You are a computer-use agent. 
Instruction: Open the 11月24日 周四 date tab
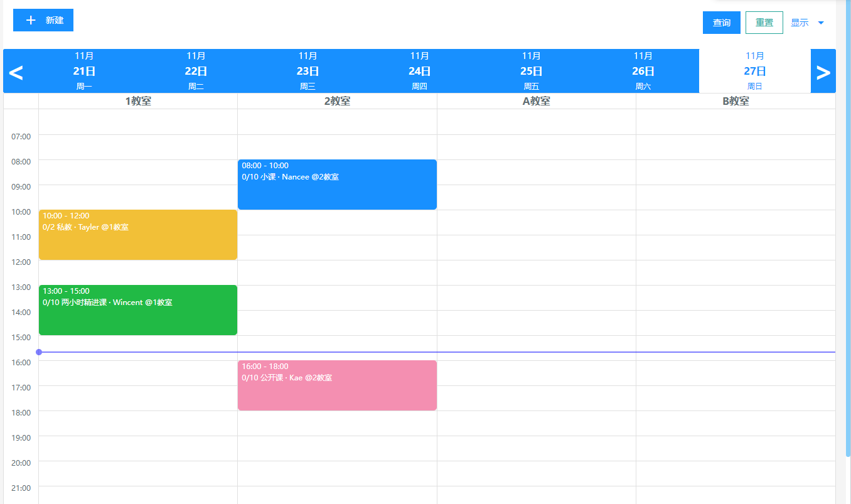click(419, 71)
